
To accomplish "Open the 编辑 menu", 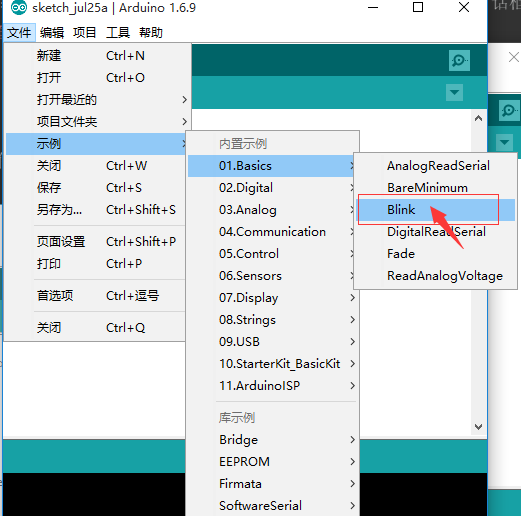I will 52,33.
